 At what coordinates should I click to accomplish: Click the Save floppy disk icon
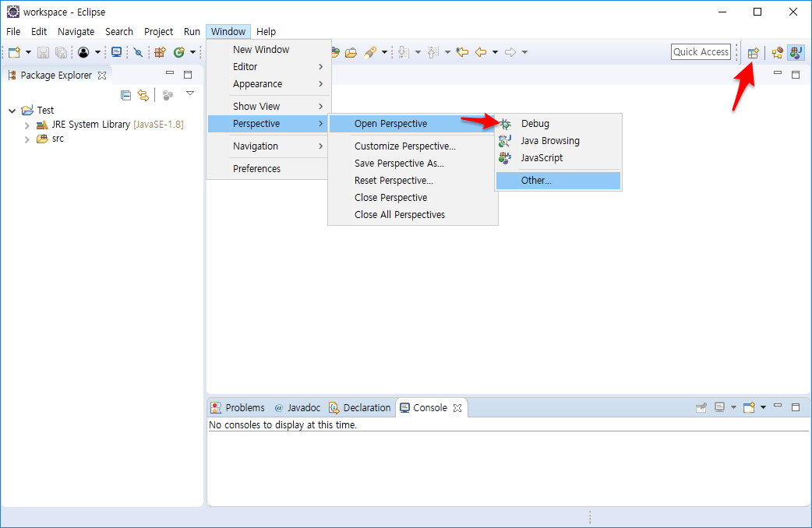click(44, 52)
